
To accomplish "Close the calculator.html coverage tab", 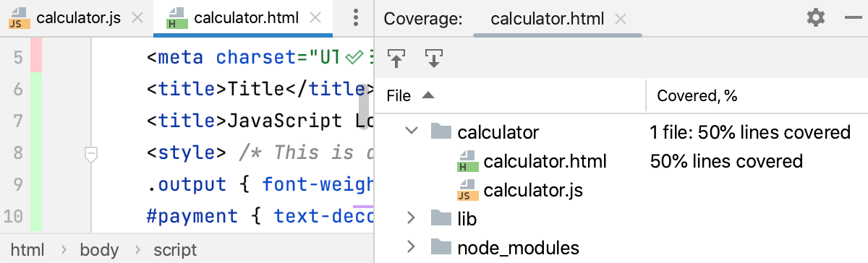I will (621, 19).
